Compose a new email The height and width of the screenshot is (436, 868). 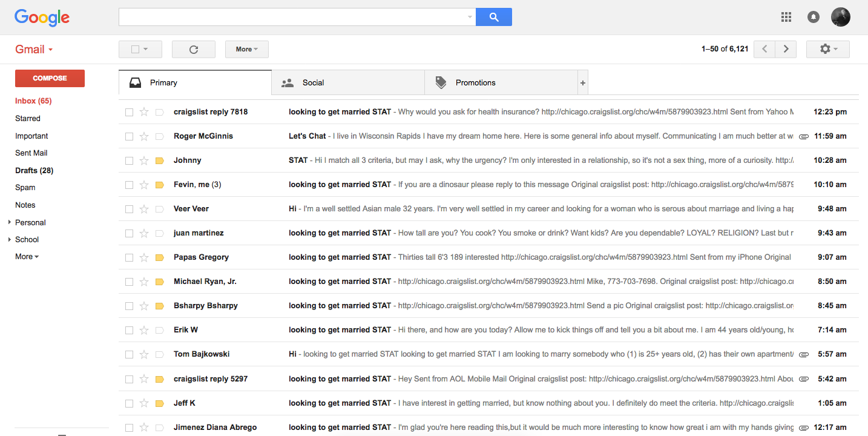tap(50, 78)
